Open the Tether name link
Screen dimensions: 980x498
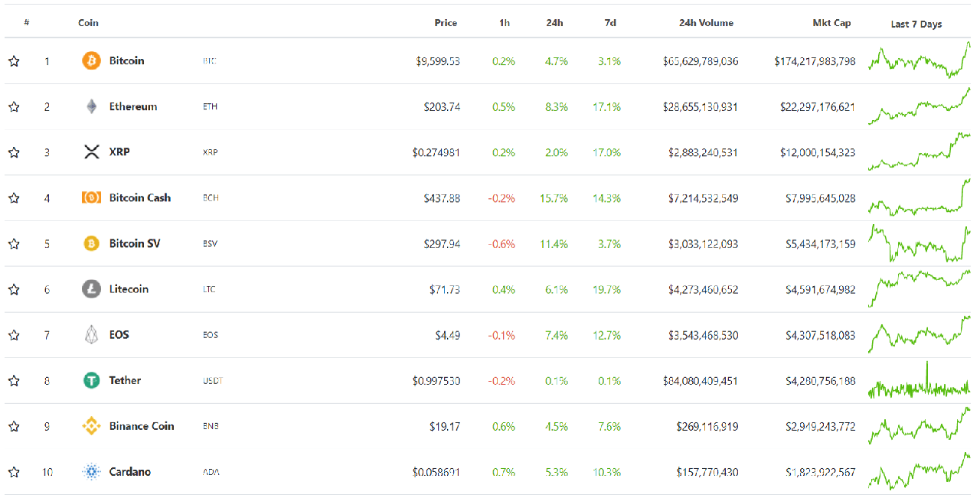pos(125,380)
